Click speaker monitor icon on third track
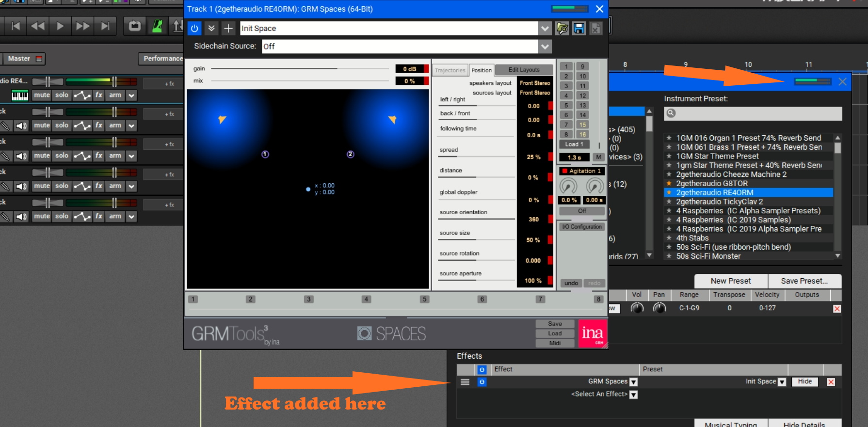The height and width of the screenshot is (427, 868). (21, 156)
